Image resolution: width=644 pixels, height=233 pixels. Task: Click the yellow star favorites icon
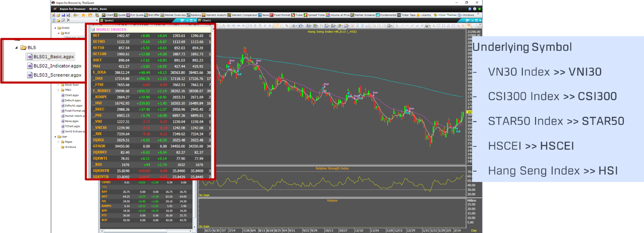click(x=83, y=15)
